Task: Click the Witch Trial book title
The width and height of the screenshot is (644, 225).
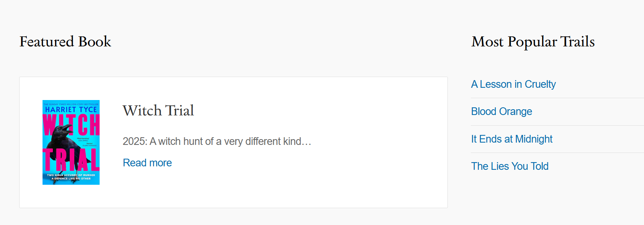Action: pyautogui.click(x=158, y=111)
